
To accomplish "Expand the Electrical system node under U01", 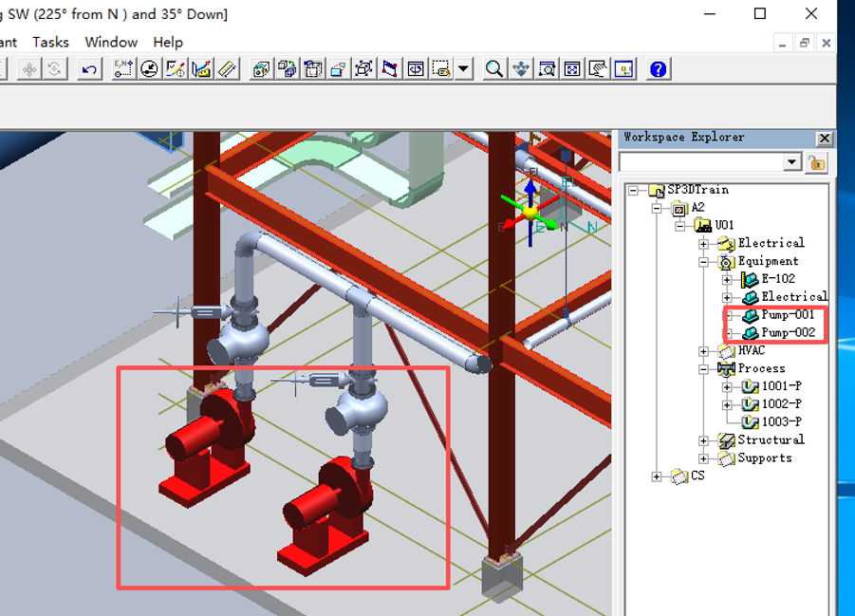I will coord(703,244).
